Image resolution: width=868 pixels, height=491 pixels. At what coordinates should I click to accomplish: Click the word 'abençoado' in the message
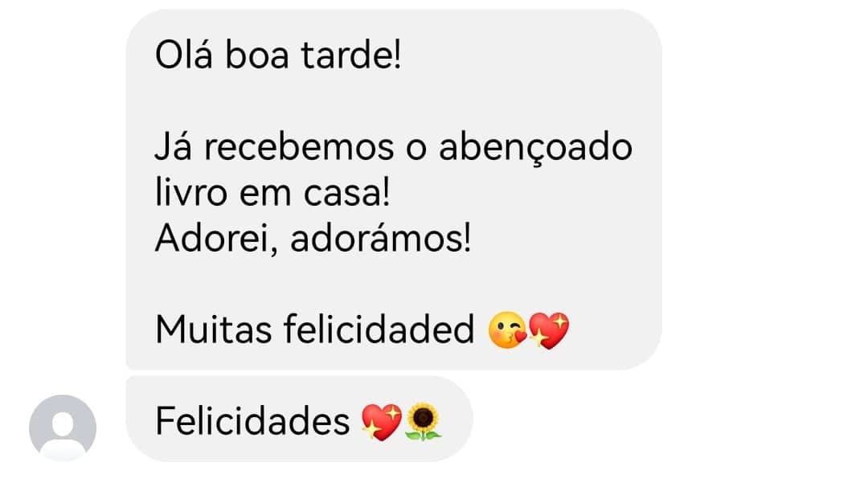(x=535, y=149)
